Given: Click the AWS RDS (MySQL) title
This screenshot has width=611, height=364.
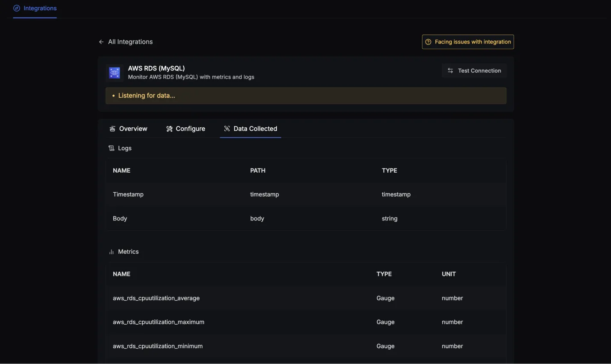Looking at the screenshot, I should 156,68.
